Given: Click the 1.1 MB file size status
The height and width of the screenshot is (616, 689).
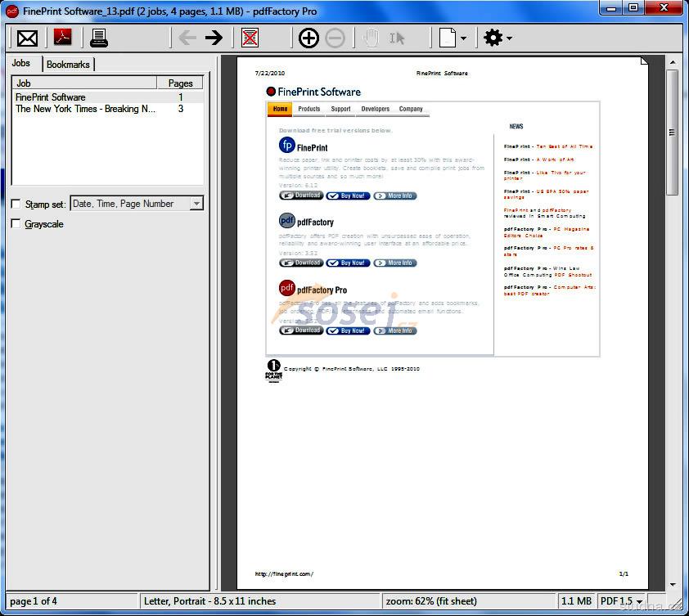Looking at the screenshot, I should coord(576,601).
